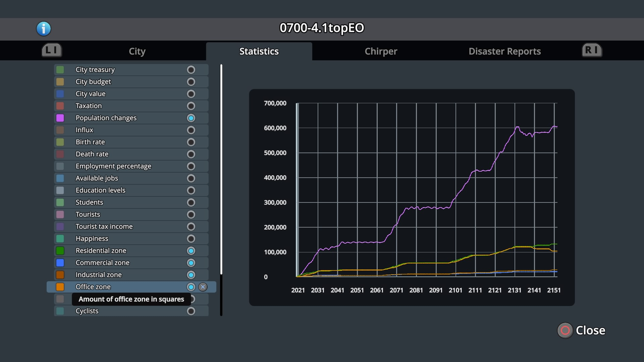644x362 pixels.
Task: Click the red circle Close icon
Action: [x=565, y=330]
